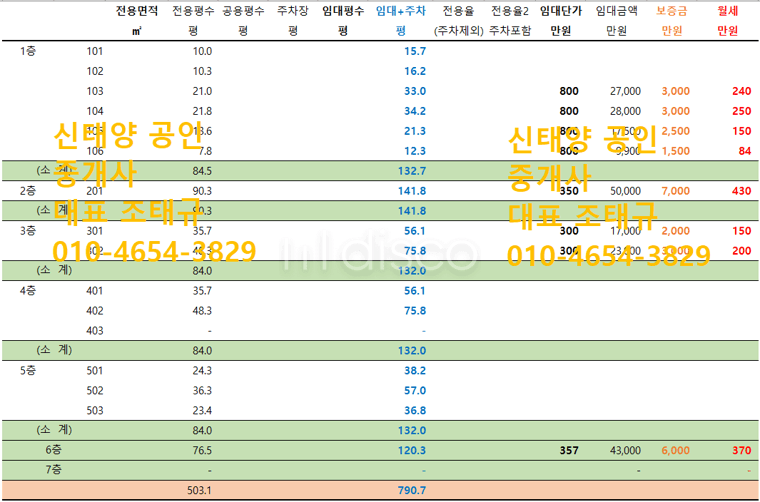760x502 pixels.
Task: Select unit number 201
Action: pos(95,191)
